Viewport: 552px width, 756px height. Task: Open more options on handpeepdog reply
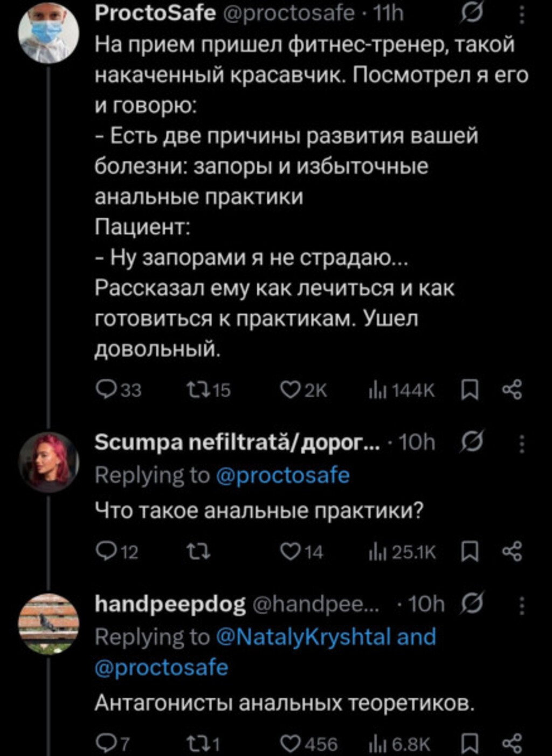click(x=521, y=605)
